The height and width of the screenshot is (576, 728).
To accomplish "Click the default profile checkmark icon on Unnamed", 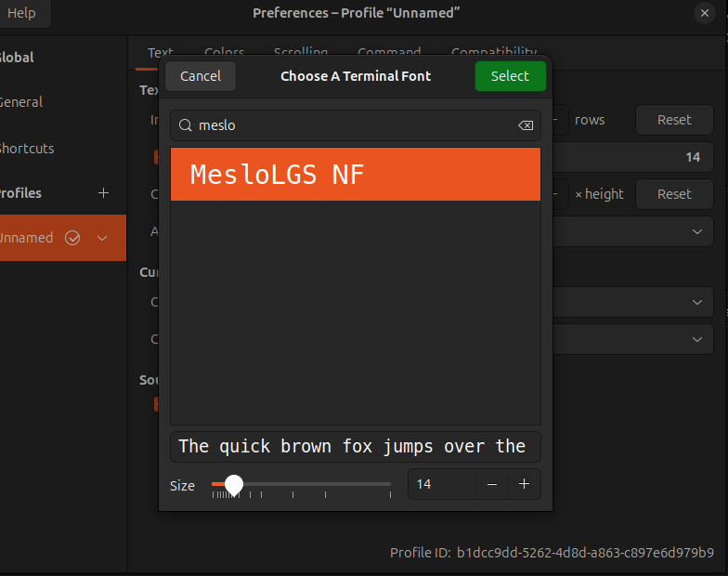I will [72, 238].
